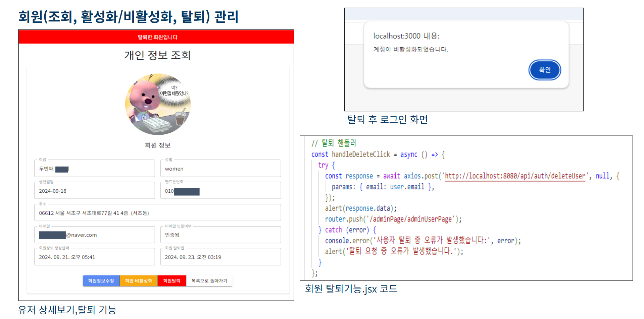Click the underlined deleteUser API URL in code
Viewport: 644px width, 319px height.
coord(515,176)
